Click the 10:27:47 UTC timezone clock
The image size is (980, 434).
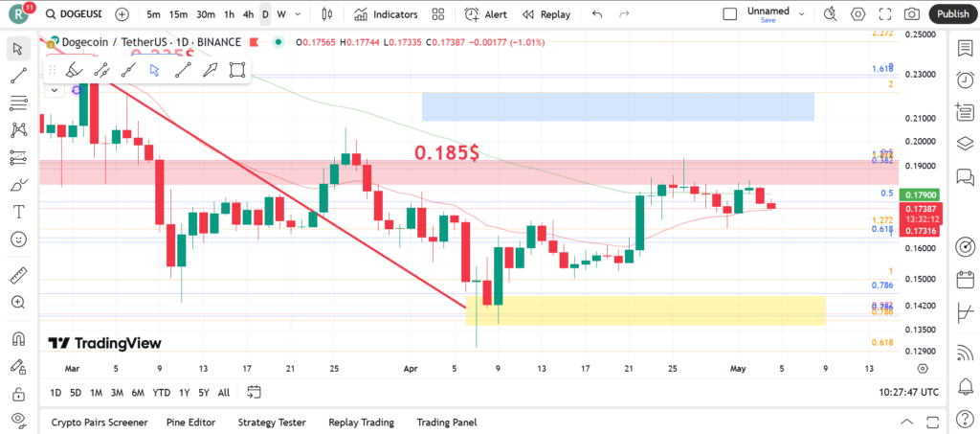tap(909, 393)
